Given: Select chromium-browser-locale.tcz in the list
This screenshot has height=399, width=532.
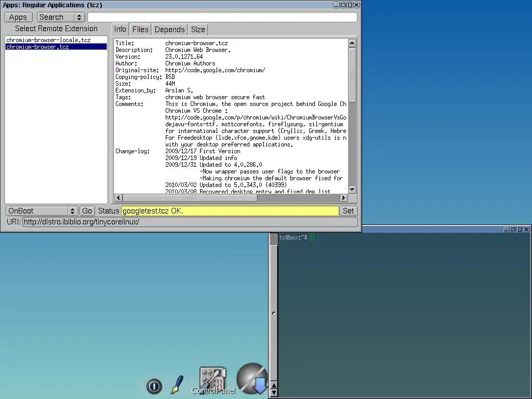Looking at the screenshot, I should pos(56,40).
